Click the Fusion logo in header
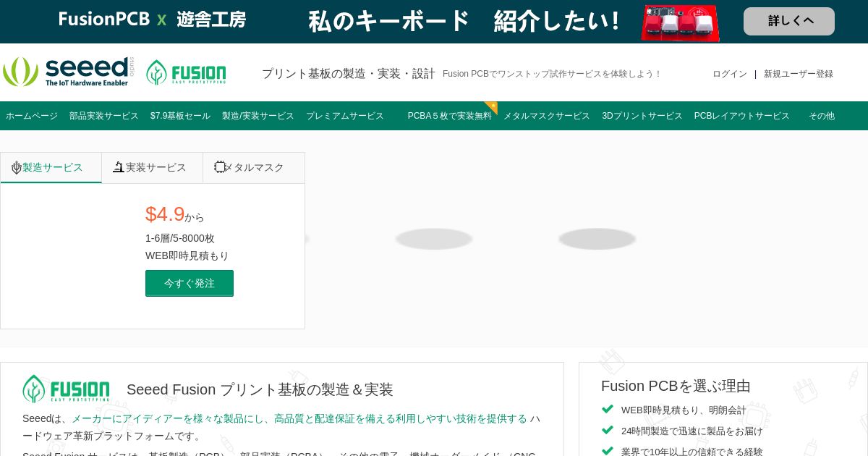Image resolution: width=868 pixels, height=456 pixels. 186,72
